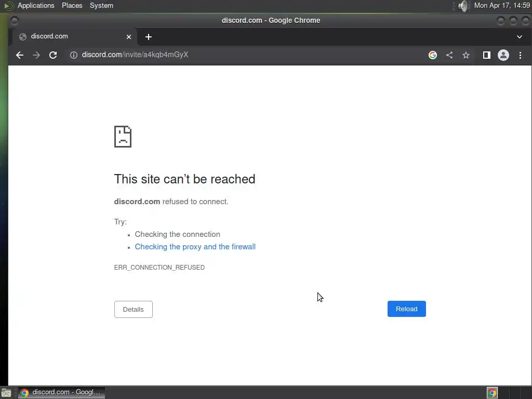Image resolution: width=532 pixels, height=399 pixels.
Task: Share this page using the share icon
Action: tap(449, 55)
